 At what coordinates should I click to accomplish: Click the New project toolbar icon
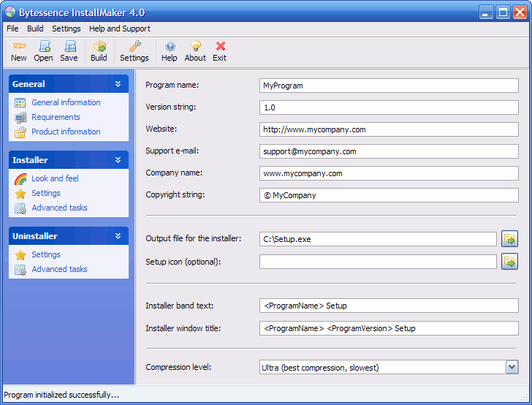coord(19,47)
